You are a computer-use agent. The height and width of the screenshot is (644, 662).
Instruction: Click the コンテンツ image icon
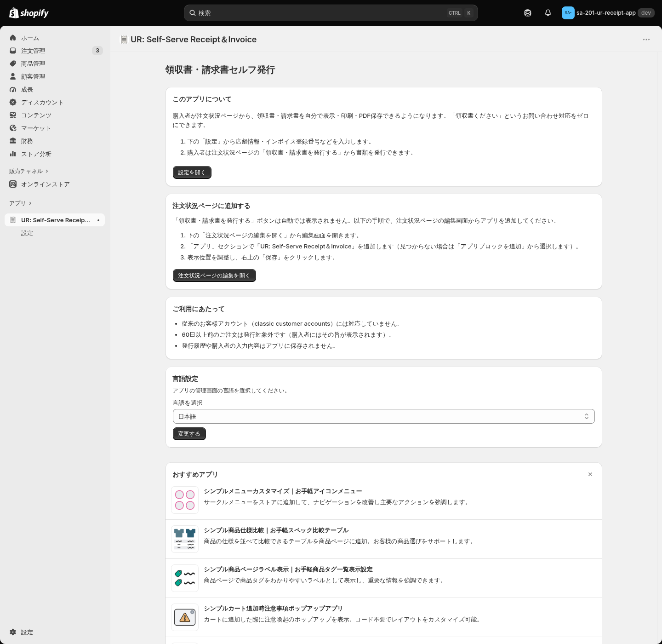coord(13,115)
